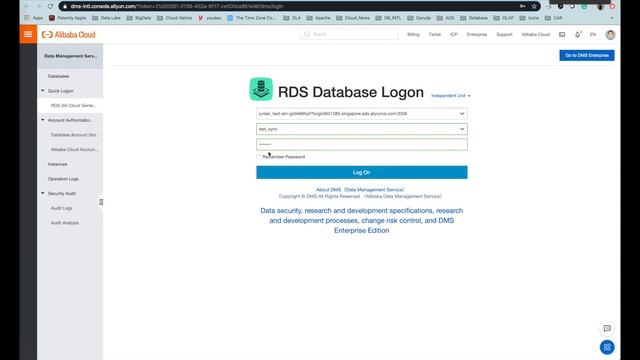Screen dimensions: 640x360
Task: Open About DMS link
Action: [x=360, y=190]
